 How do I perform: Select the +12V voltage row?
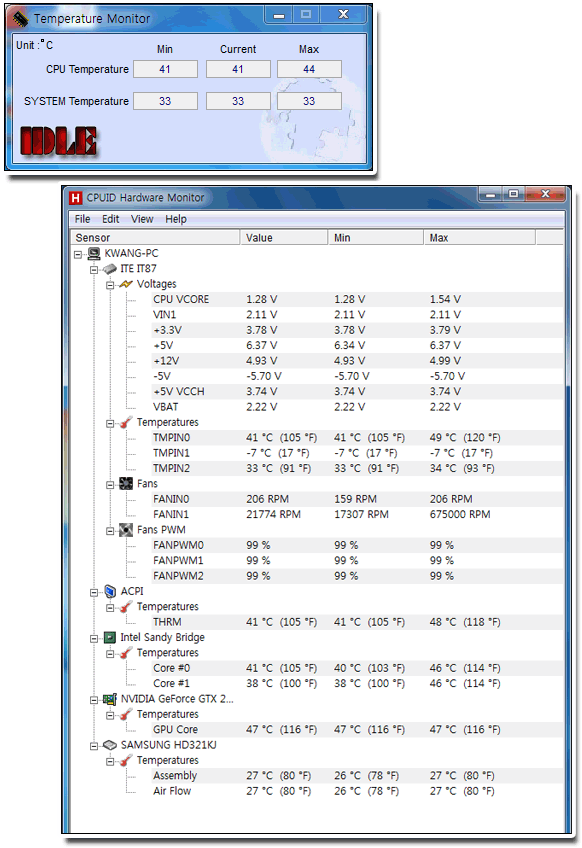[x=357, y=361]
